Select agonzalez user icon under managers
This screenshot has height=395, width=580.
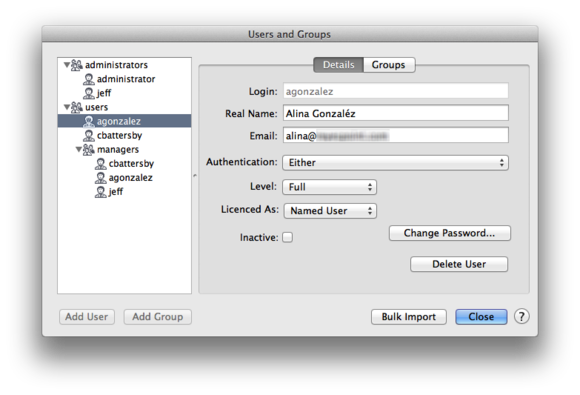coord(101,178)
